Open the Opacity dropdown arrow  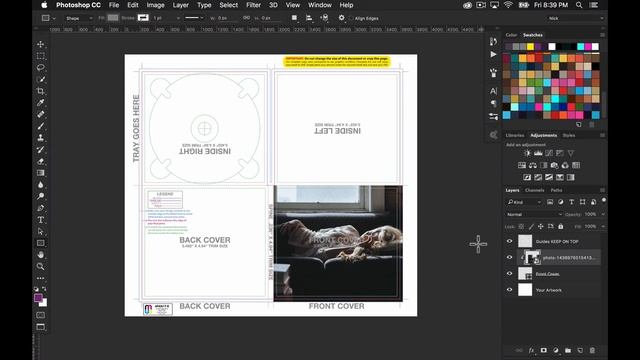(x=603, y=214)
